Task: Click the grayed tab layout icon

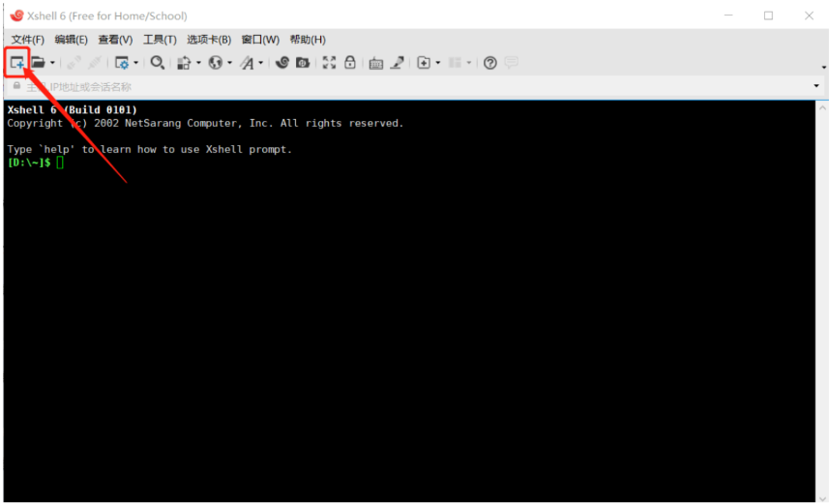Action: click(455, 63)
